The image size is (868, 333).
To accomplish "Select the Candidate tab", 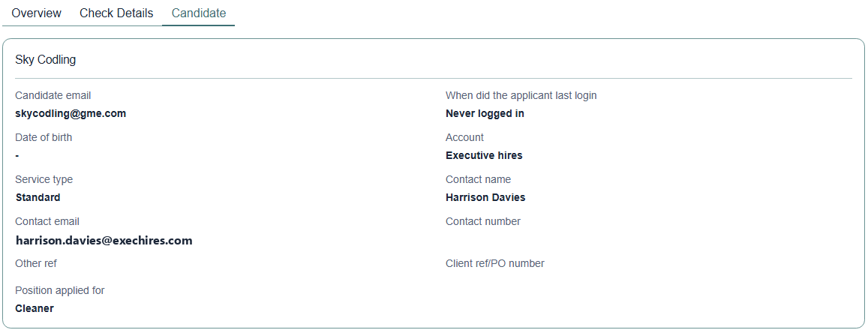I will tap(199, 13).
